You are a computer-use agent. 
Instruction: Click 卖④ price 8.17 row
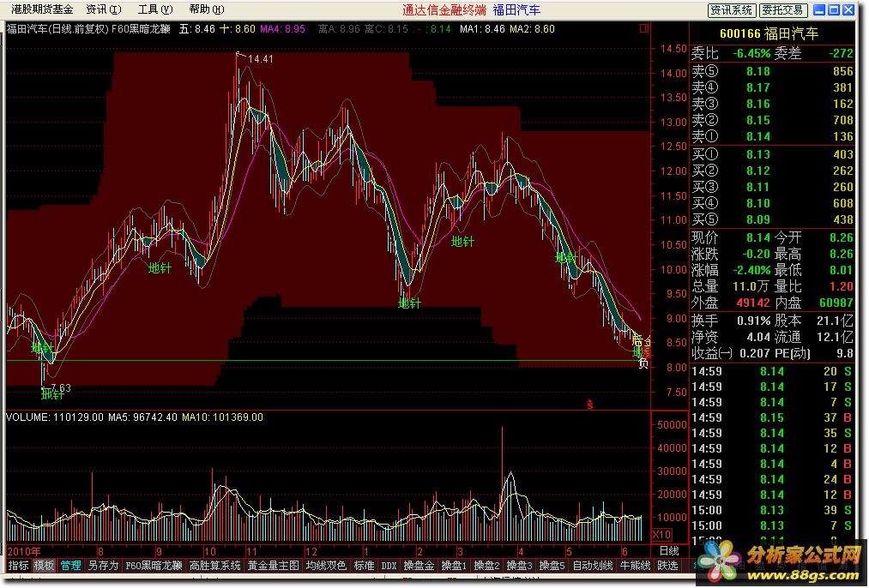click(772, 87)
